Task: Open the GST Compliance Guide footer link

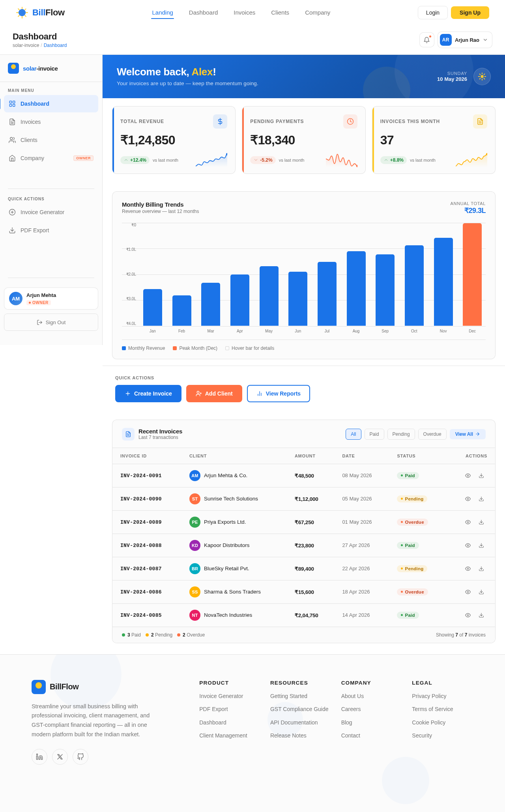Action: [x=299, y=709]
